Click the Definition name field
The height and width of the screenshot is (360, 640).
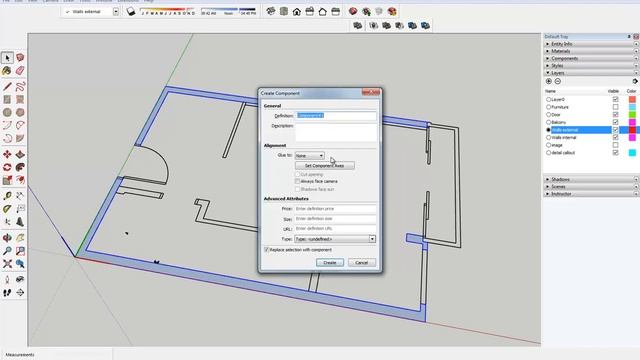pos(335,116)
